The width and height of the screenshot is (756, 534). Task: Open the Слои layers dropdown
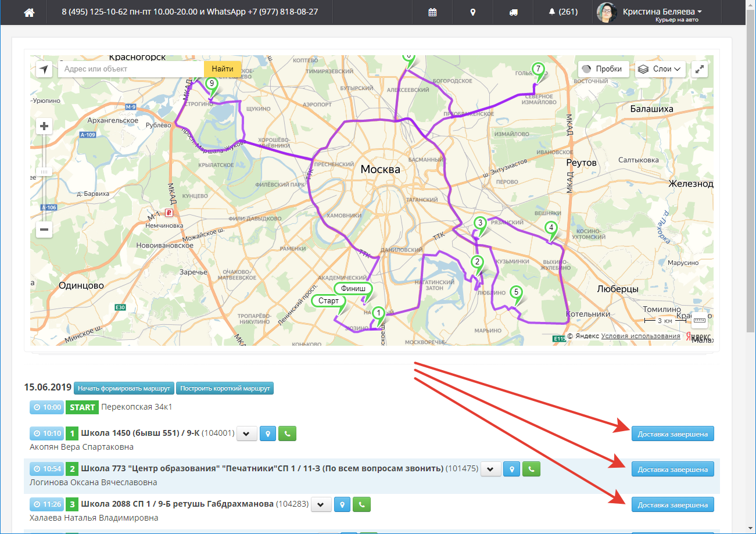661,69
